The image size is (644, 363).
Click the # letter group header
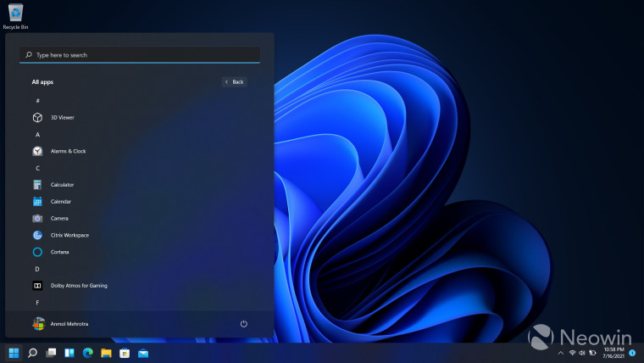(x=37, y=101)
